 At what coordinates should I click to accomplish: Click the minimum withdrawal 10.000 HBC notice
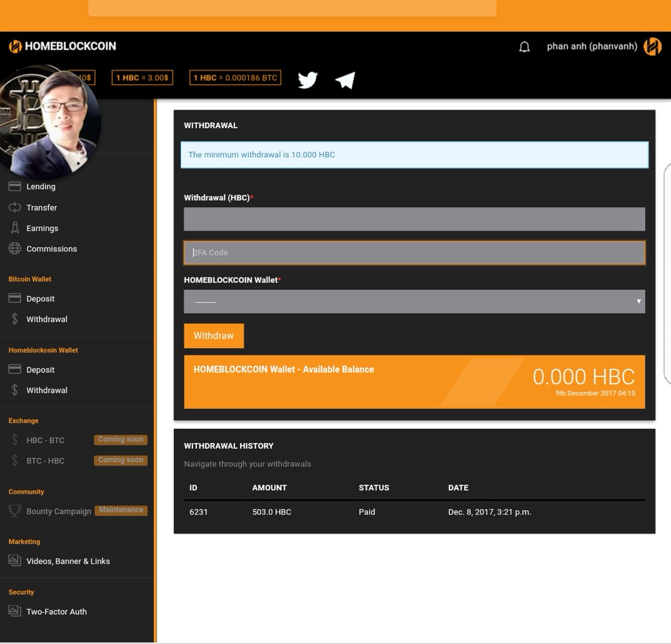pyautogui.click(x=414, y=155)
